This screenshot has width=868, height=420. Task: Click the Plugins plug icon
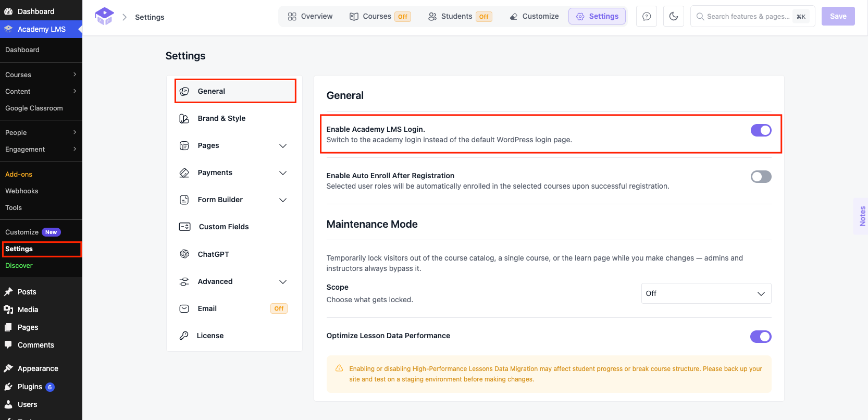click(x=8, y=387)
